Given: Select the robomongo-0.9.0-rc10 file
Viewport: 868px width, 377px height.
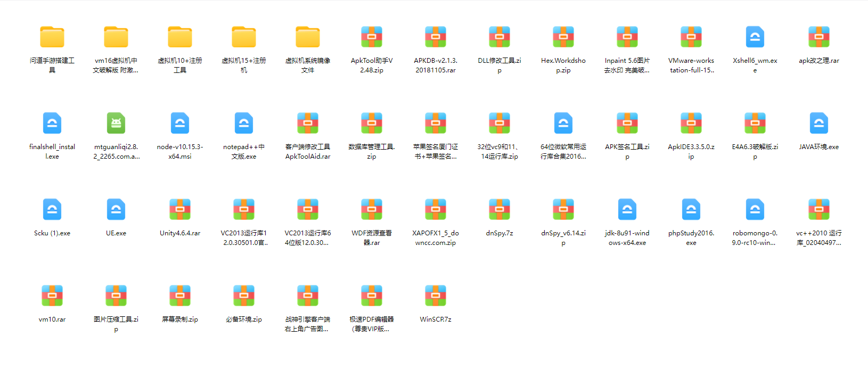Looking at the screenshot, I should [755, 210].
